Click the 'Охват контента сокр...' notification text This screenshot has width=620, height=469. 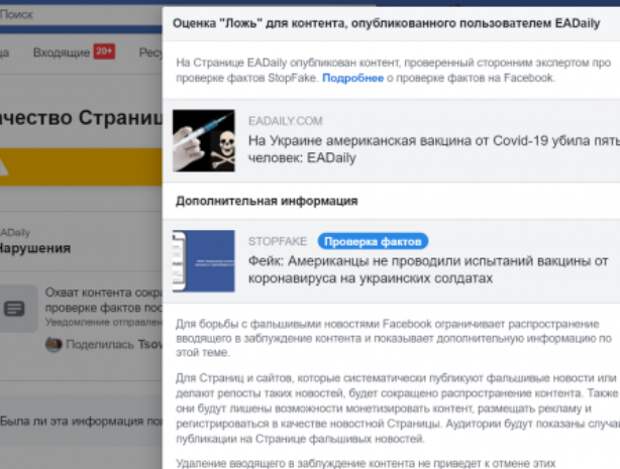103,300
